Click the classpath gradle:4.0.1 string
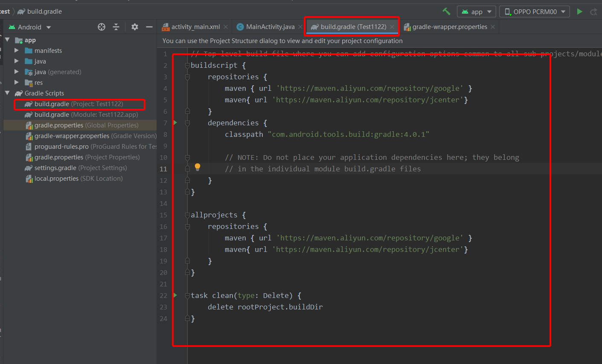602x364 pixels. coord(349,134)
